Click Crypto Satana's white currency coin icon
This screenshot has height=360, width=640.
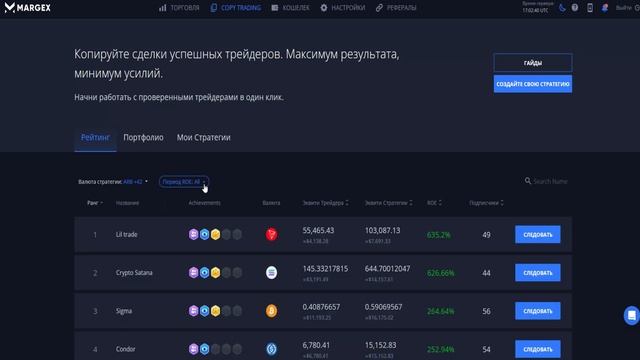[271, 273]
